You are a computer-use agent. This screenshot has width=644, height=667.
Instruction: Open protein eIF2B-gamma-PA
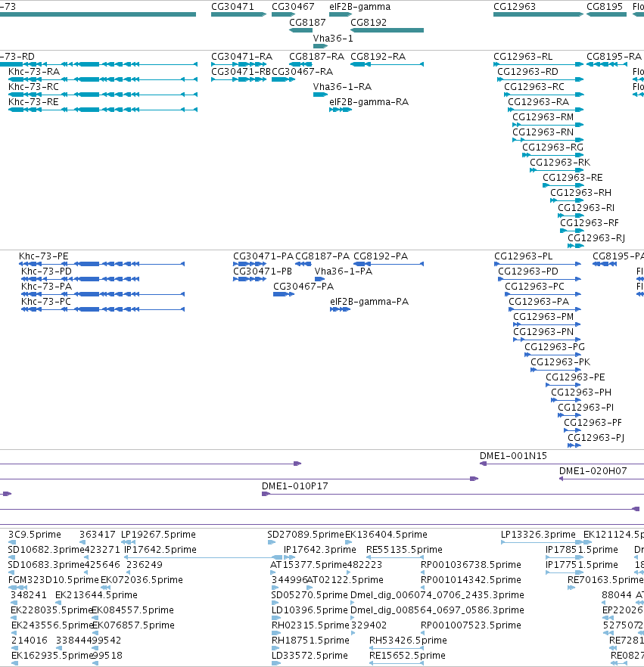[x=369, y=302]
